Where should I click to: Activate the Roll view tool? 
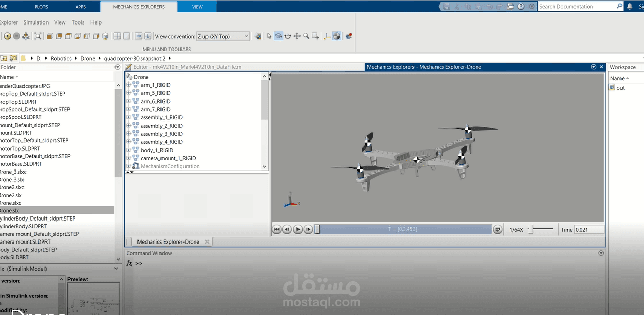click(x=288, y=36)
